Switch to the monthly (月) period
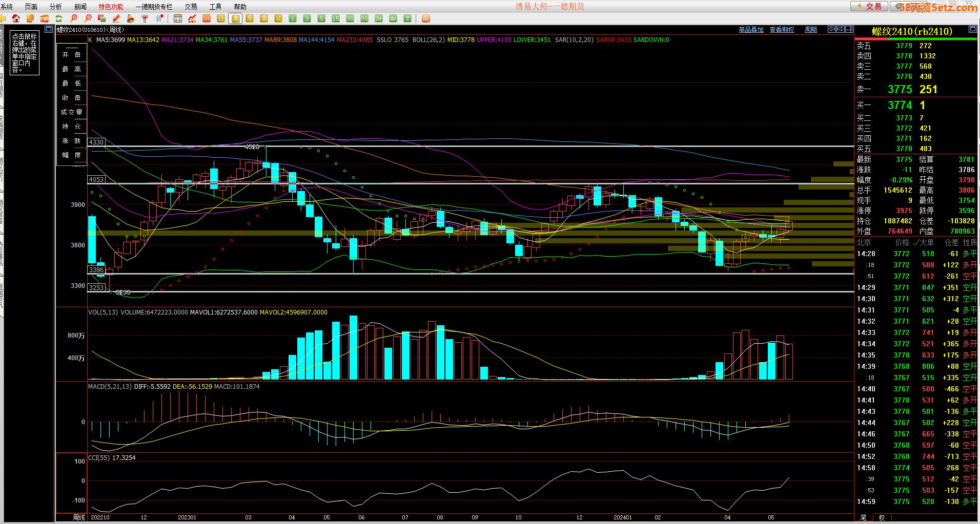This screenshot has width=980, height=524. [x=250, y=18]
